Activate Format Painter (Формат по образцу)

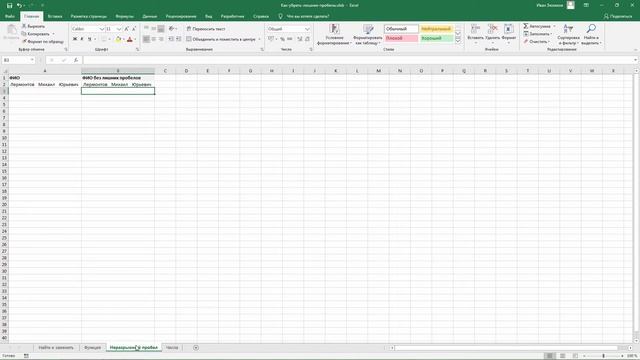point(42,42)
